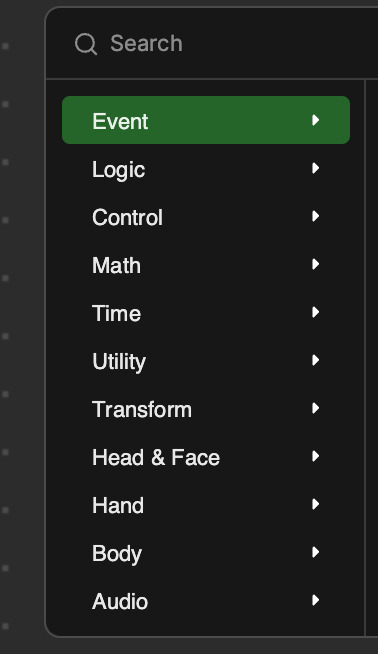Expand the Head & Face submenu arrow
This screenshot has width=378, height=654.
coord(315,456)
